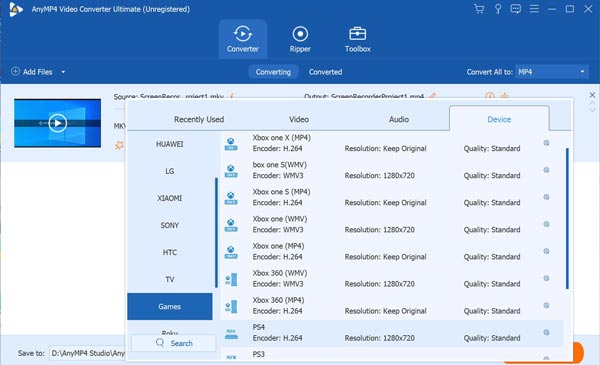Open settings gear for Xbox one S (MP4)
Image resolution: width=600 pixels, height=365 pixels.
click(x=546, y=197)
